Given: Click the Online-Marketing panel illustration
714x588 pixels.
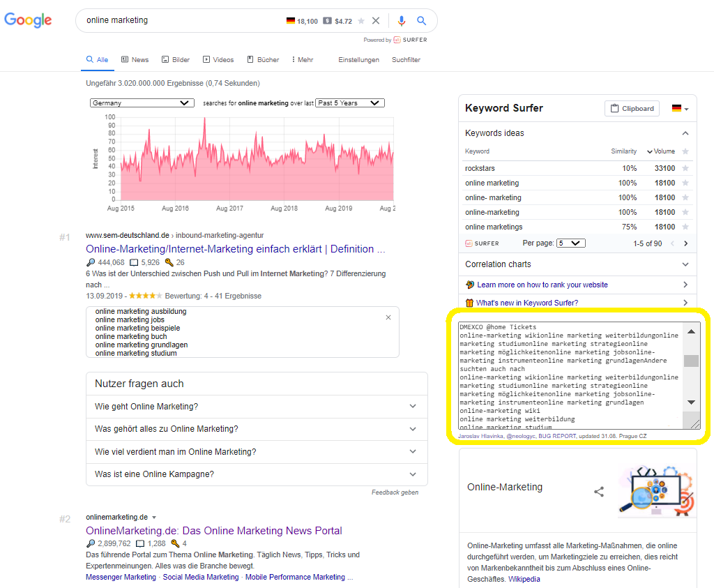Looking at the screenshot, I should (657, 491).
